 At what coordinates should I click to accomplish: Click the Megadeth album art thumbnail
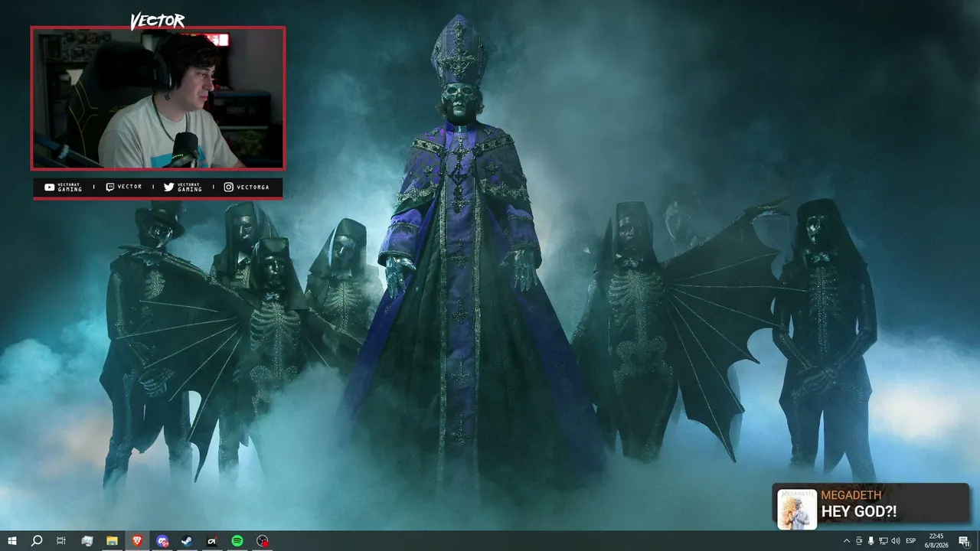click(797, 509)
